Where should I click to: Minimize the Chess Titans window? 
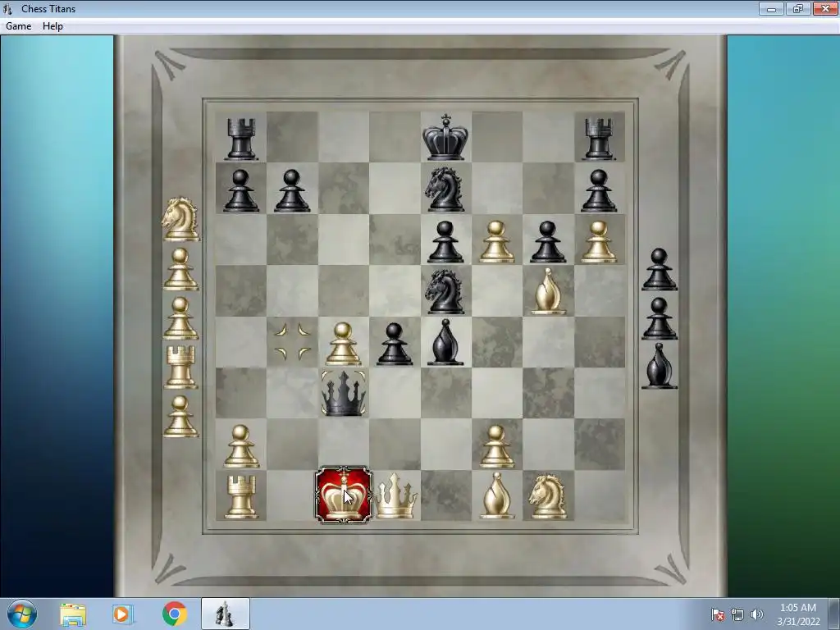(771, 8)
